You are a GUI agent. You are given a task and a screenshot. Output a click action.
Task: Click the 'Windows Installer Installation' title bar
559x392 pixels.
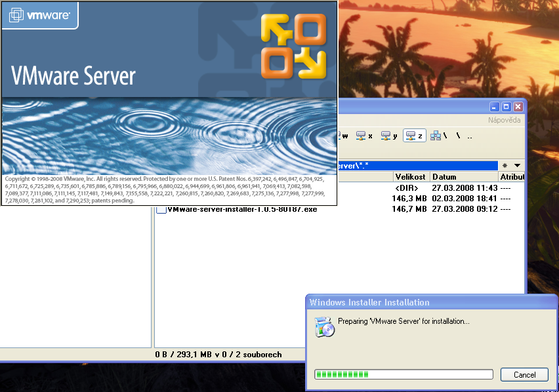pos(431,302)
